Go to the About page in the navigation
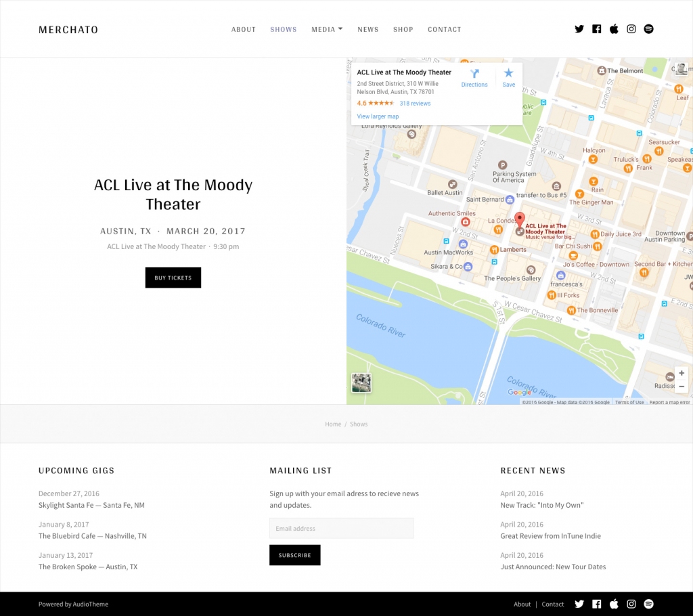The height and width of the screenshot is (616, 693). 244,29
